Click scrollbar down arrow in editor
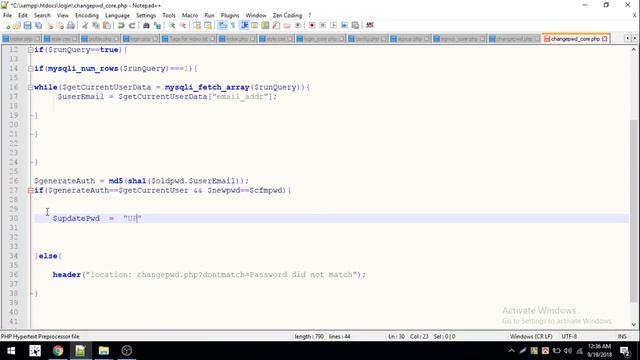Viewport: 640px width, 360px height. pyautogui.click(x=633, y=325)
